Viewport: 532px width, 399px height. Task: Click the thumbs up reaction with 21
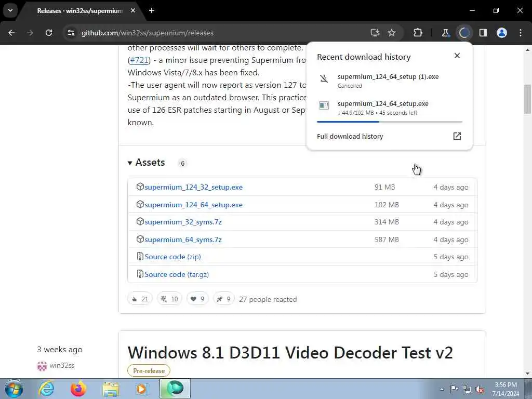coord(140,299)
